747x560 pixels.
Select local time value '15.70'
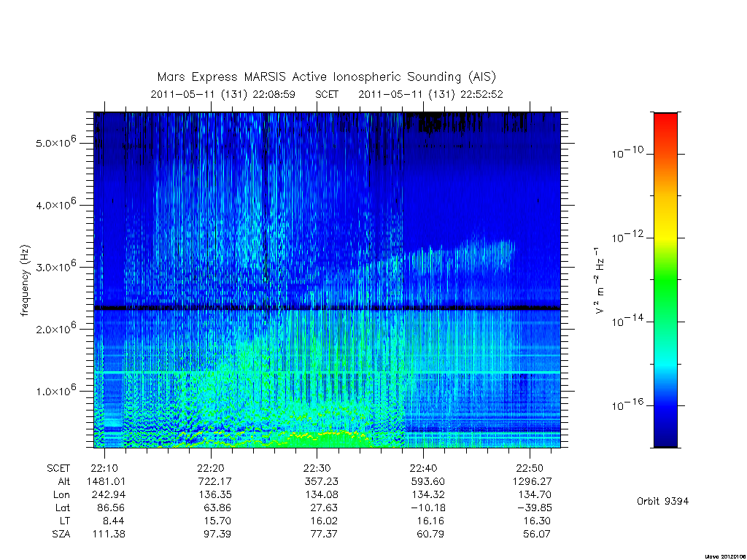(217, 521)
